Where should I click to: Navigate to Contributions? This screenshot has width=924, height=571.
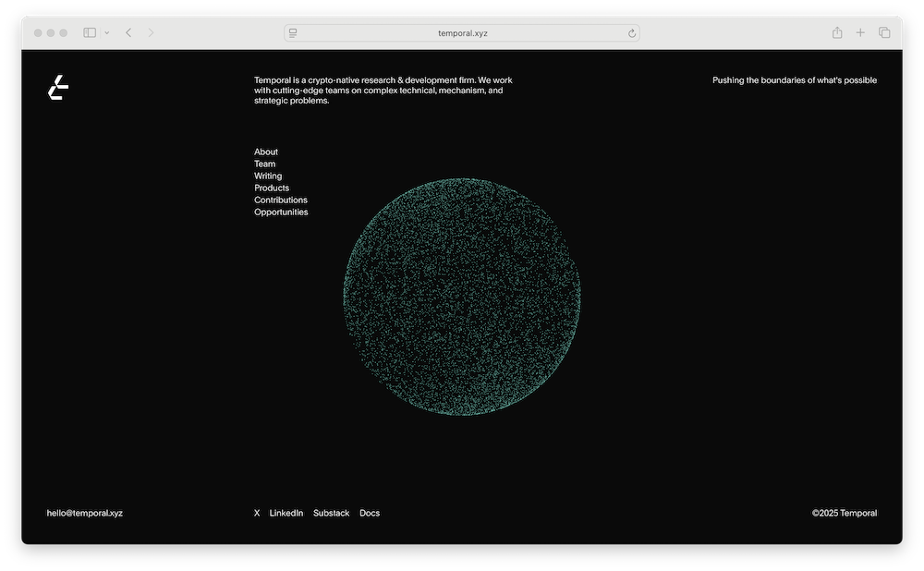281,200
